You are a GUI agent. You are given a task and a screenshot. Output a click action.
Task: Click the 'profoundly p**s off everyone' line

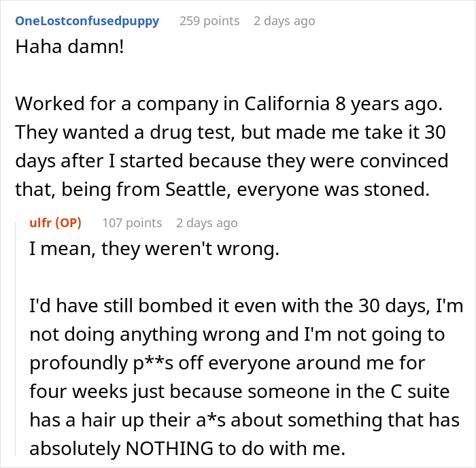[227, 363]
